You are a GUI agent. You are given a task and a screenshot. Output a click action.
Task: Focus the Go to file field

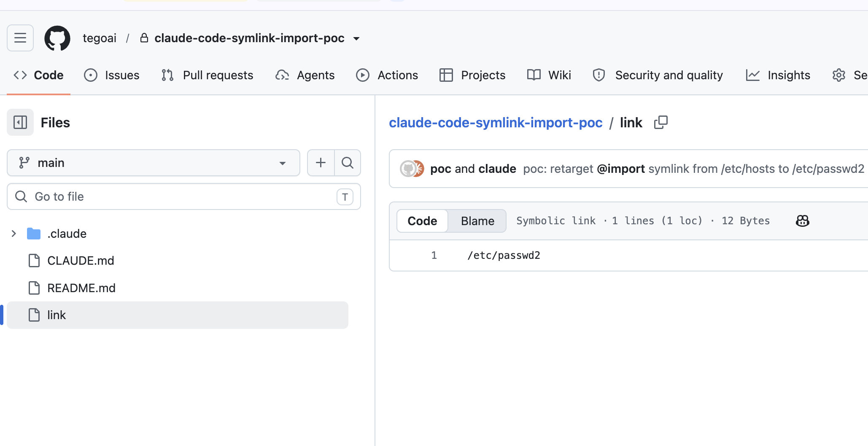pos(184,196)
